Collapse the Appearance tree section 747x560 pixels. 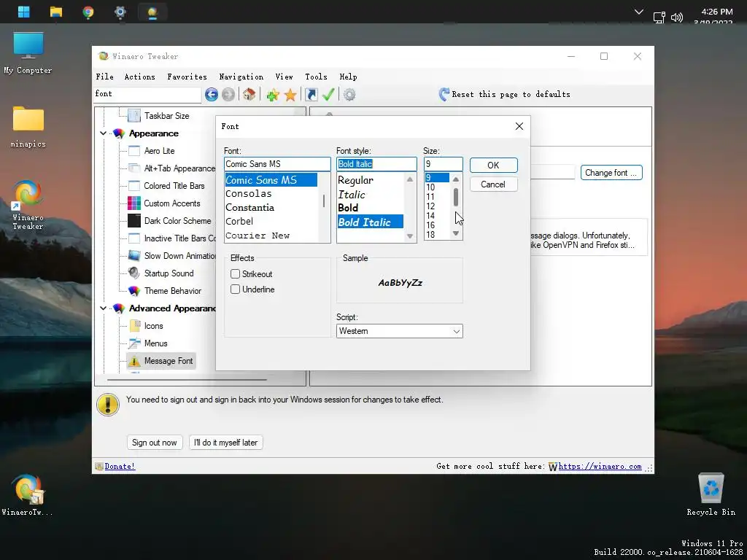pyautogui.click(x=104, y=133)
